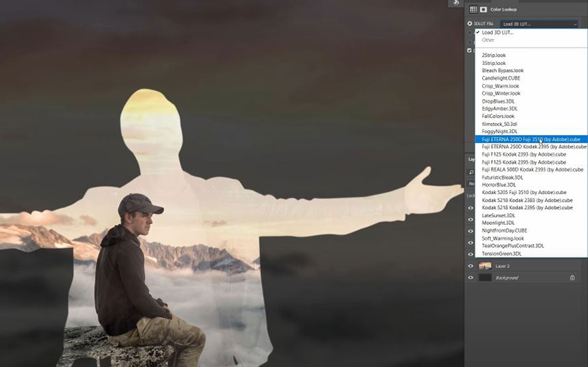Click the lock icon on Background layer
588x367 pixels.
click(x=572, y=277)
